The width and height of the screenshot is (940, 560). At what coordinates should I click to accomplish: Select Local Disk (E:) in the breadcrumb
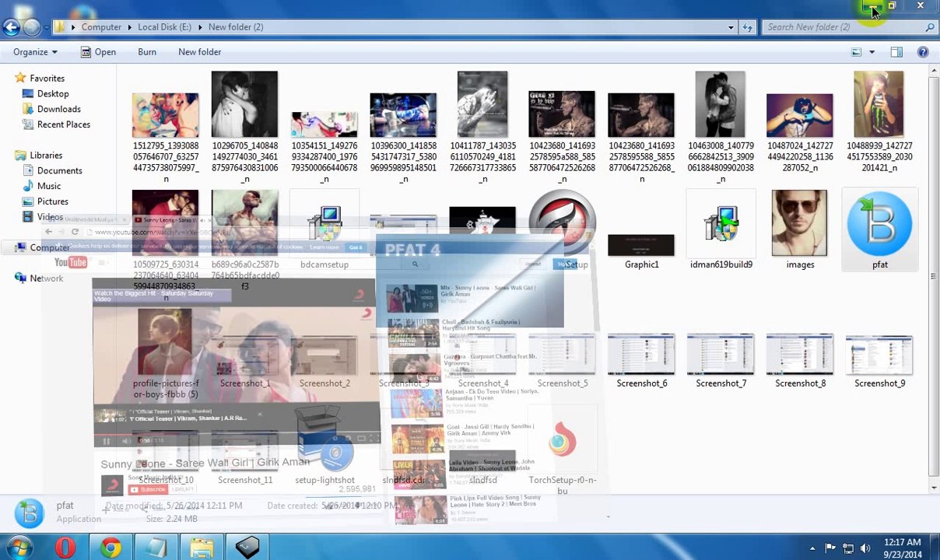point(164,26)
